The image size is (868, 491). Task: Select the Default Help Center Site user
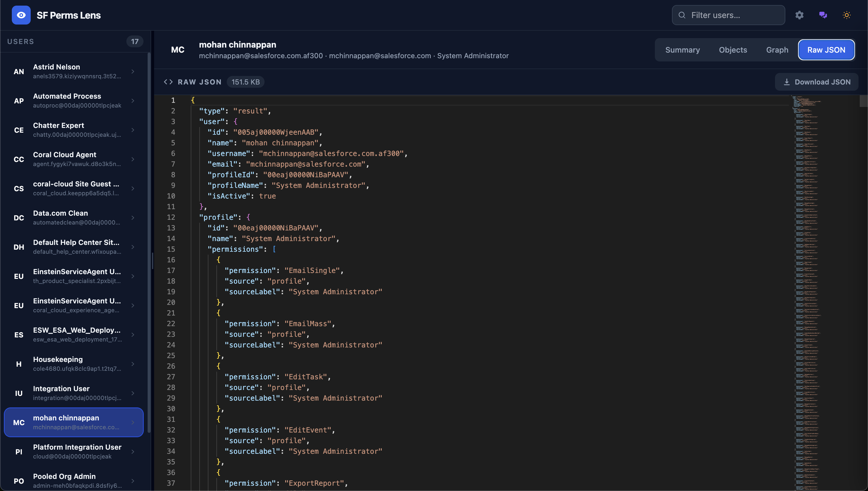coord(74,247)
